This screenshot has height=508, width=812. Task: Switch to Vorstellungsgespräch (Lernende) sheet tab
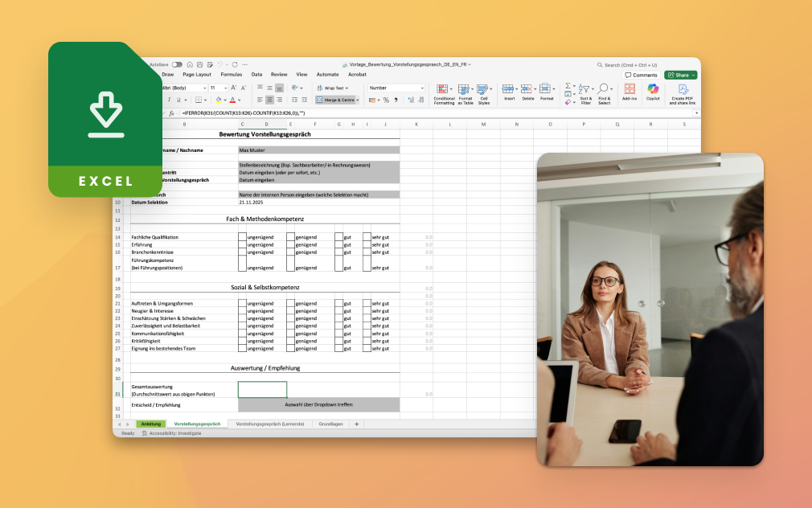tap(270, 424)
